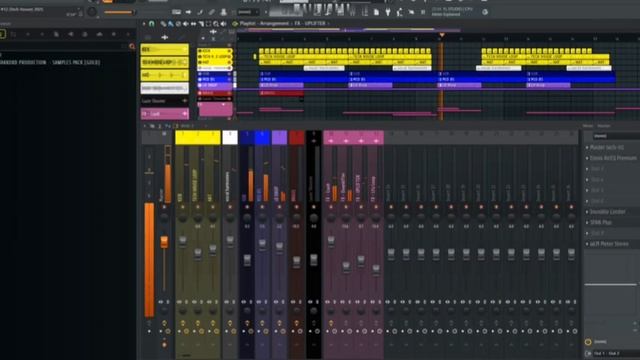The image size is (640, 360).
Task: Select the red mixer track header
Action: tap(296, 137)
